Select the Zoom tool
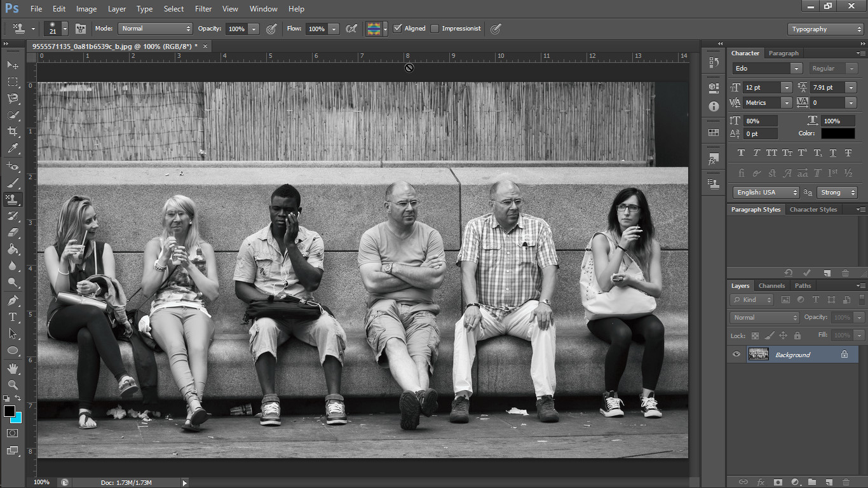Image resolution: width=868 pixels, height=488 pixels. [13, 384]
